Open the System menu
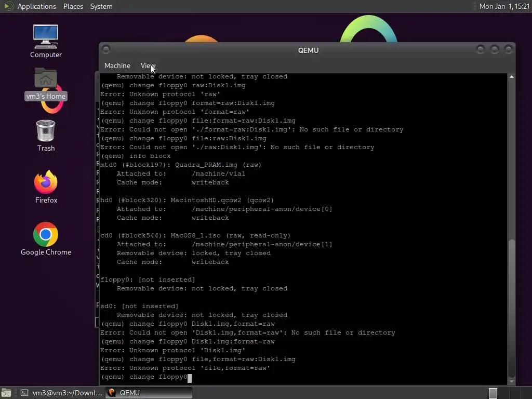 pyautogui.click(x=101, y=6)
